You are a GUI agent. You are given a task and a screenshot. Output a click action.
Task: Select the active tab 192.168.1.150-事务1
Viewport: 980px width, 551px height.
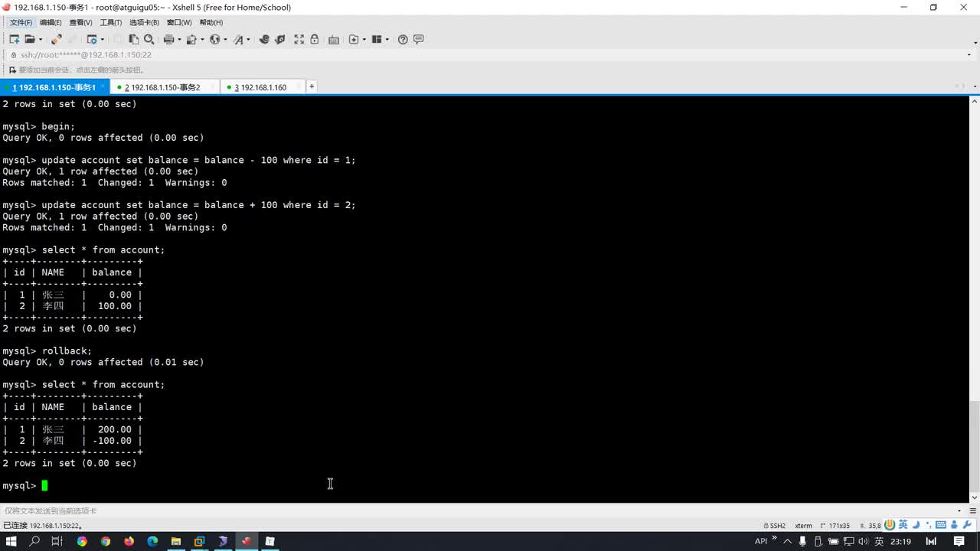click(x=54, y=87)
